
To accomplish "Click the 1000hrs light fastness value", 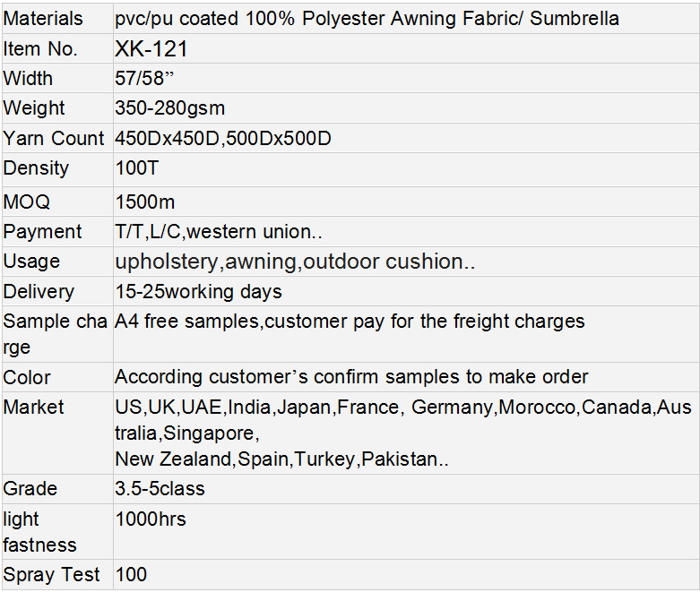I will tap(151, 519).
